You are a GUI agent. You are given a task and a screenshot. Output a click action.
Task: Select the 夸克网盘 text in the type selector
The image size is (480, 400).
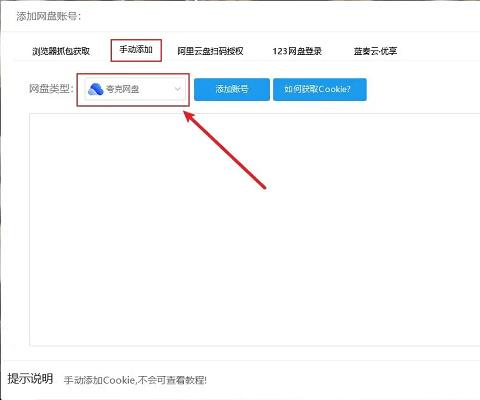[122, 89]
